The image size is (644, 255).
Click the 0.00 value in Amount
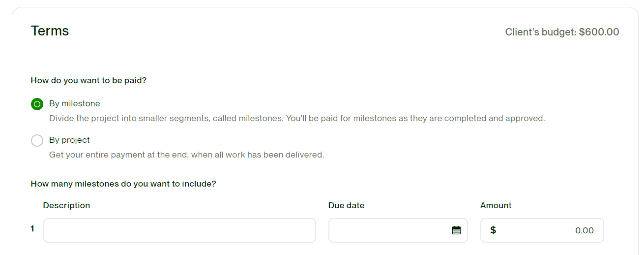584,230
